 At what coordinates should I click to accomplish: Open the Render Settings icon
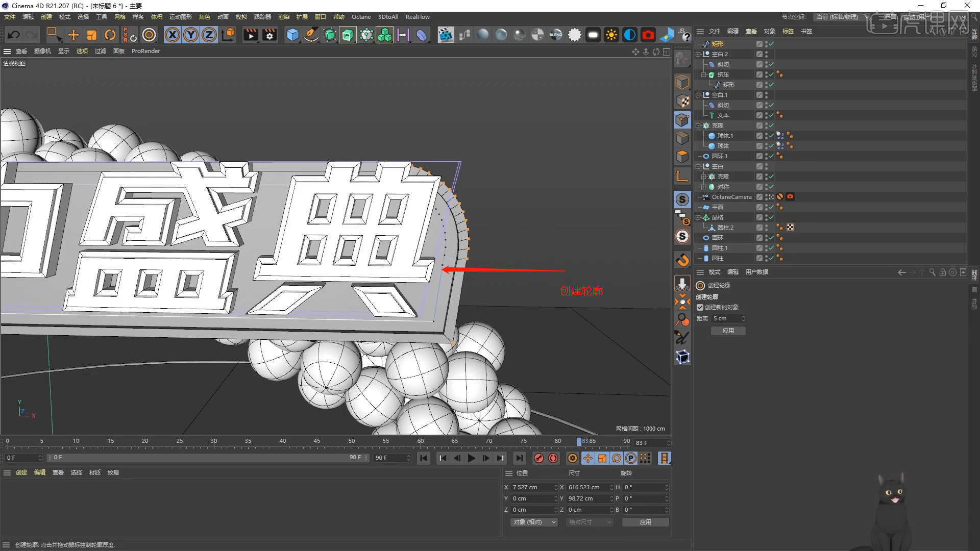tap(269, 35)
